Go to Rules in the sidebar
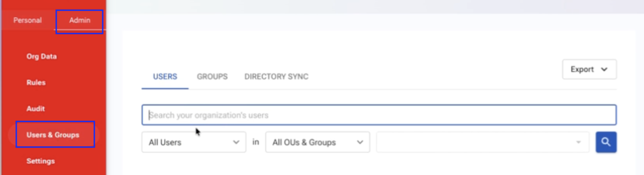644x175 pixels. click(x=36, y=82)
